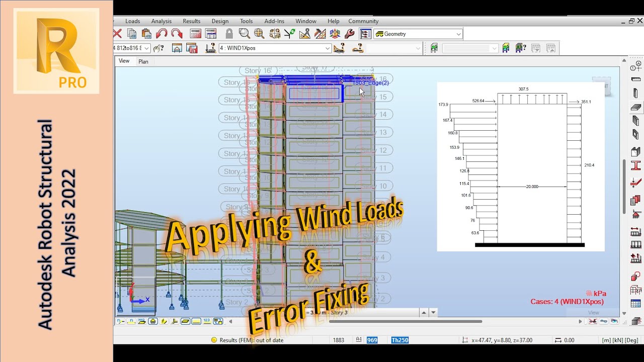The height and width of the screenshot is (362, 644).
Task: Open load case selection dropdown 4 : WIND1Xpos
Action: (275, 48)
